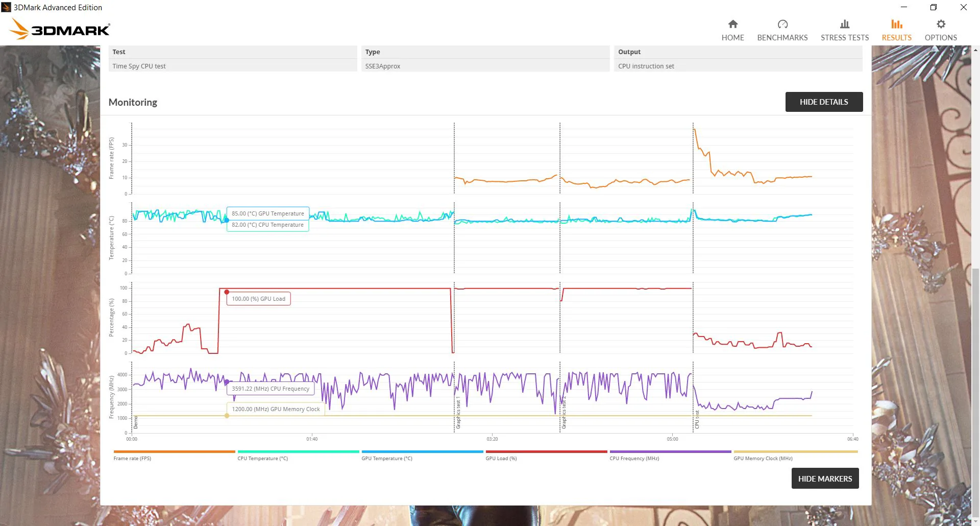The width and height of the screenshot is (980, 526).
Task: Click the vertical scrollbar thumb
Action: point(975,393)
